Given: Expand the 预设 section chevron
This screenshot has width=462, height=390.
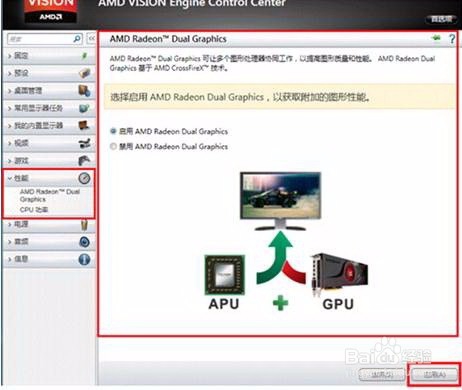Looking at the screenshot, I should click(x=10, y=73).
